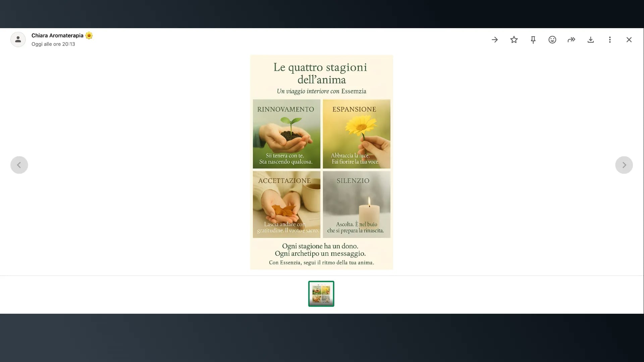Click the name Chiara Aromaterapia
Image resolution: width=644 pixels, height=362 pixels.
click(x=57, y=36)
